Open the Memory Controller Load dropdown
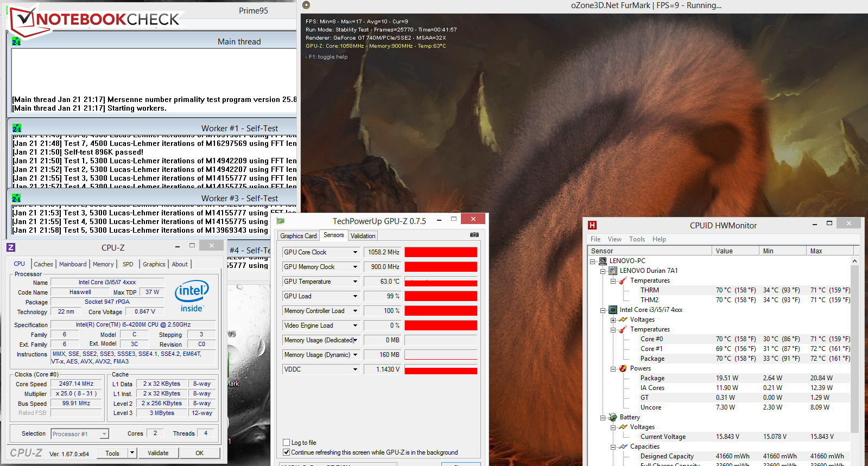This screenshot has width=868, height=466. 356,310
